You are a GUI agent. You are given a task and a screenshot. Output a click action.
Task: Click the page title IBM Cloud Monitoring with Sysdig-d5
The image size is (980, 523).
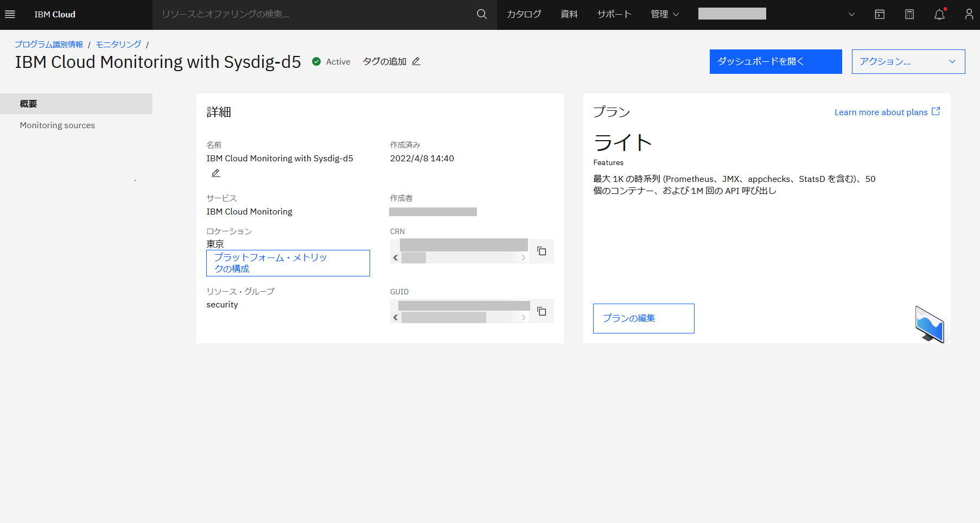(x=158, y=62)
